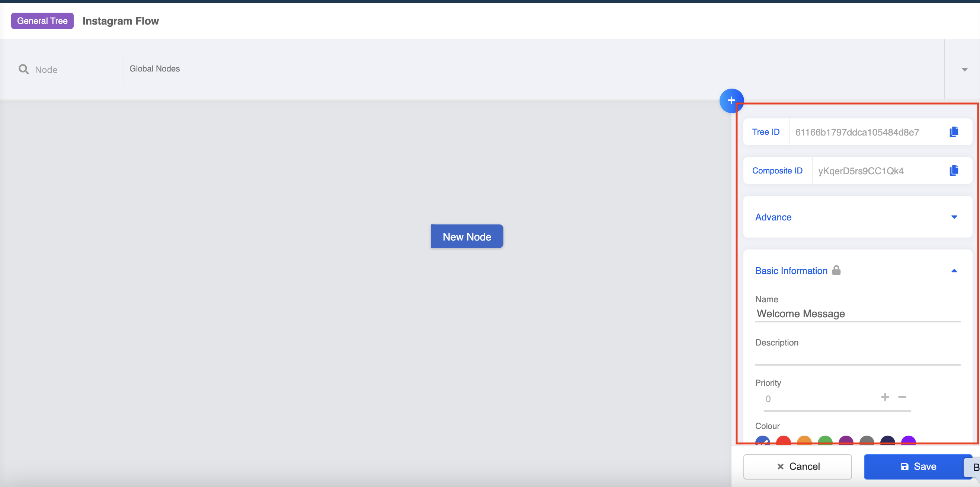The width and height of the screenshot is (980, 487).
Task: Click the Tree ID value text
Action: (857, 132)
